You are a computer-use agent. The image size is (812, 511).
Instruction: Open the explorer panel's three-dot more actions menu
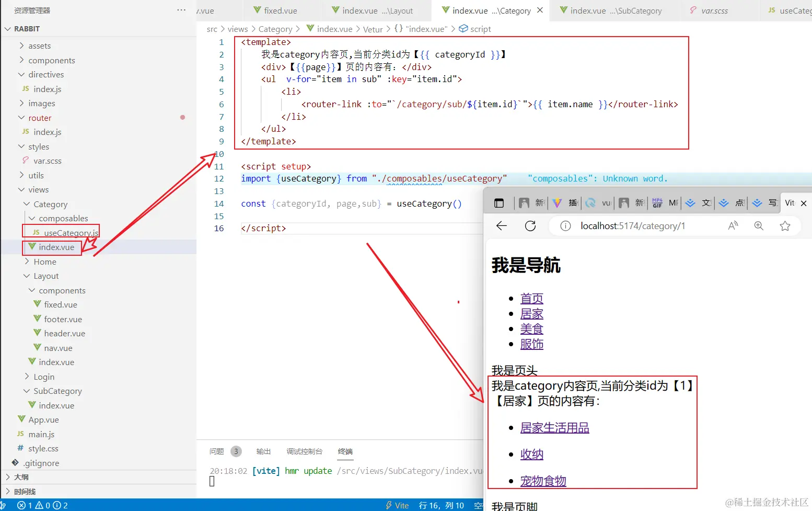tap(181, 10)
